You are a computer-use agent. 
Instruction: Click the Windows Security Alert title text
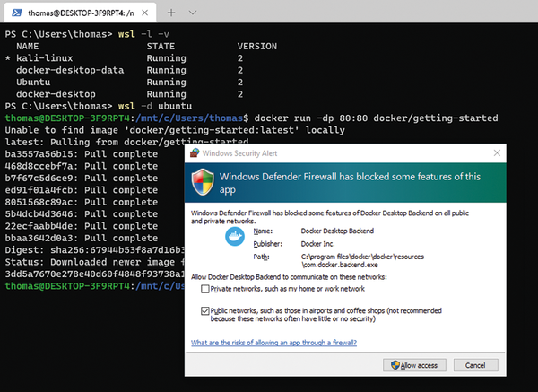[239, 153]
